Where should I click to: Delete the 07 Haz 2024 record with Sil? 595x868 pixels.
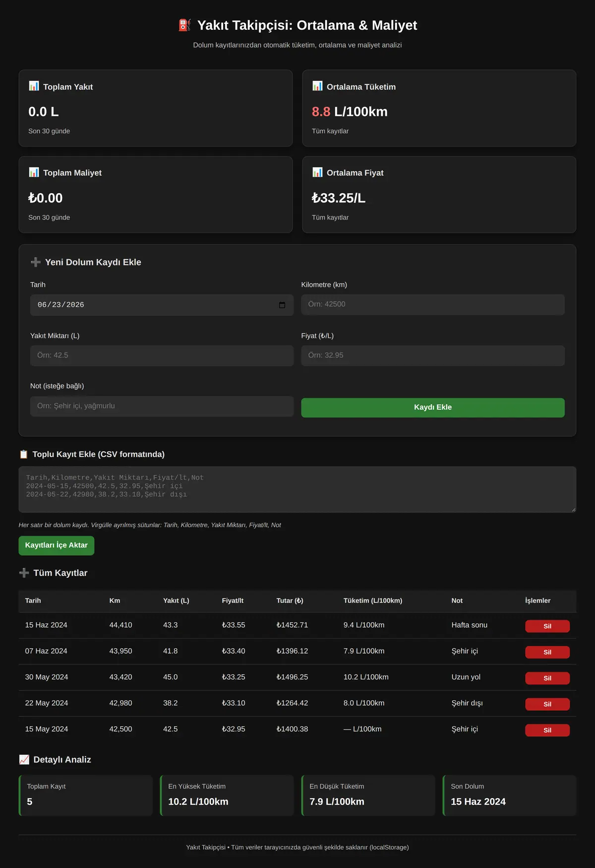tap(547, 652)
